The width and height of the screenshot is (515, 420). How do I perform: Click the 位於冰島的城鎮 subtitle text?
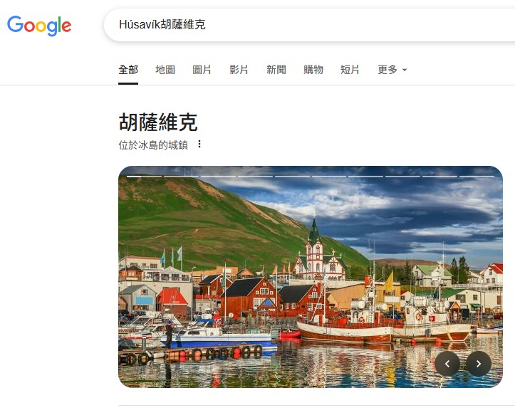[x=153, y=145]
